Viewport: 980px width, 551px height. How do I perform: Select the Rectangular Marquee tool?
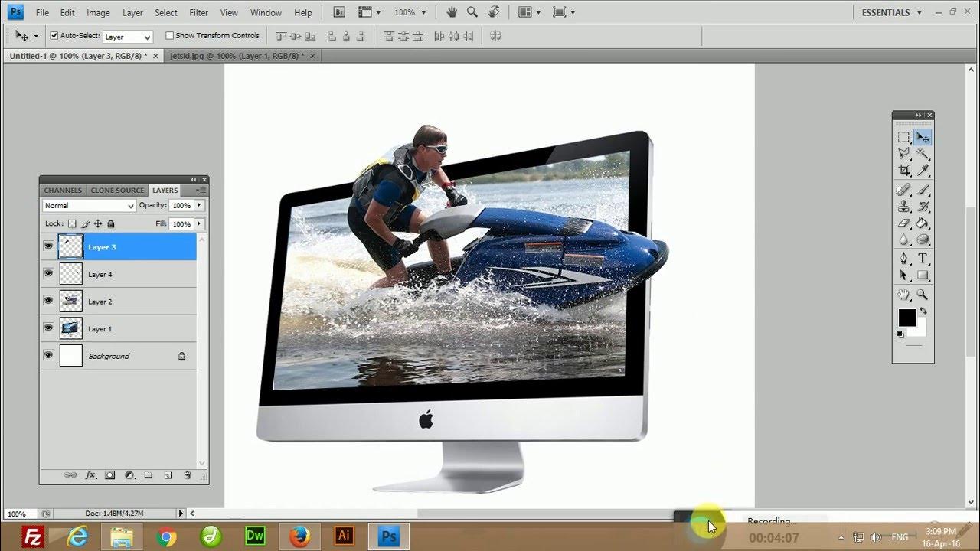904,138
